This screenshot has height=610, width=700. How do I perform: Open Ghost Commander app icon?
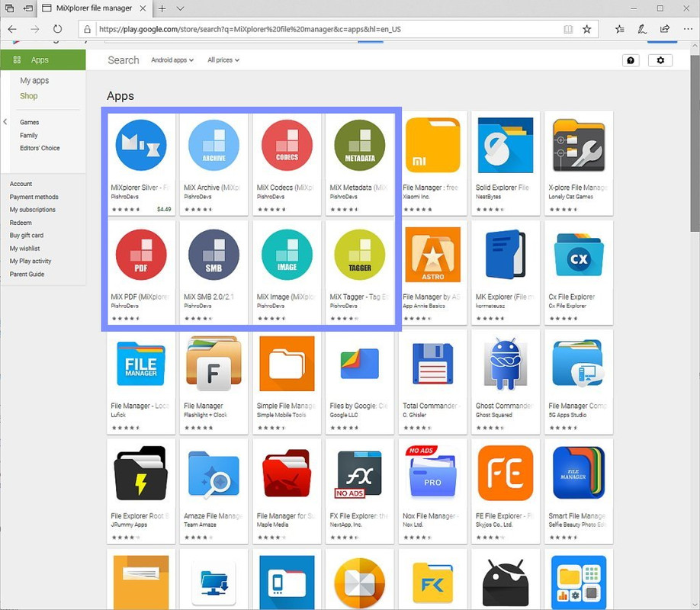tap(506, 364)
